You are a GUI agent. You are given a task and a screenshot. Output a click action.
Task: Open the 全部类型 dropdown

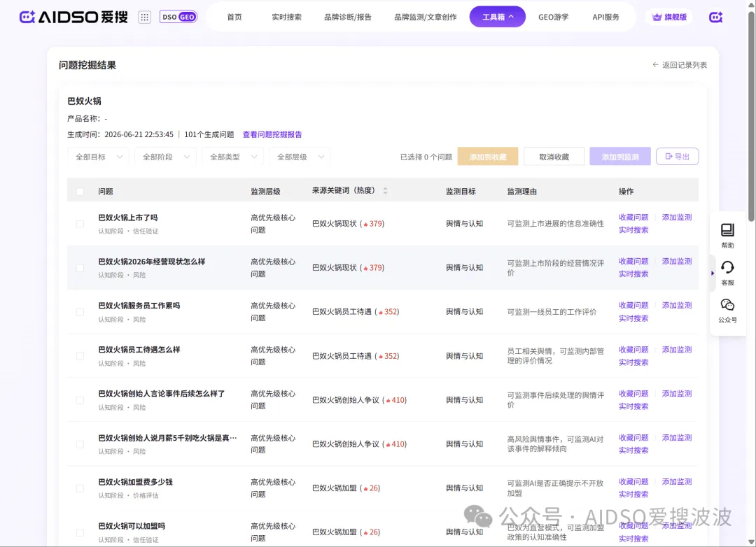click(233, 157)
